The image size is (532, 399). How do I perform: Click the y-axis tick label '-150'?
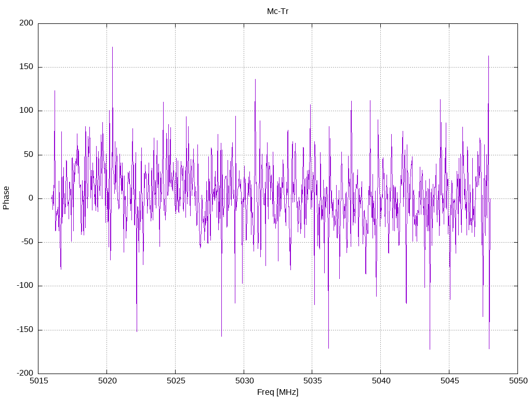(x=25, y=329)
